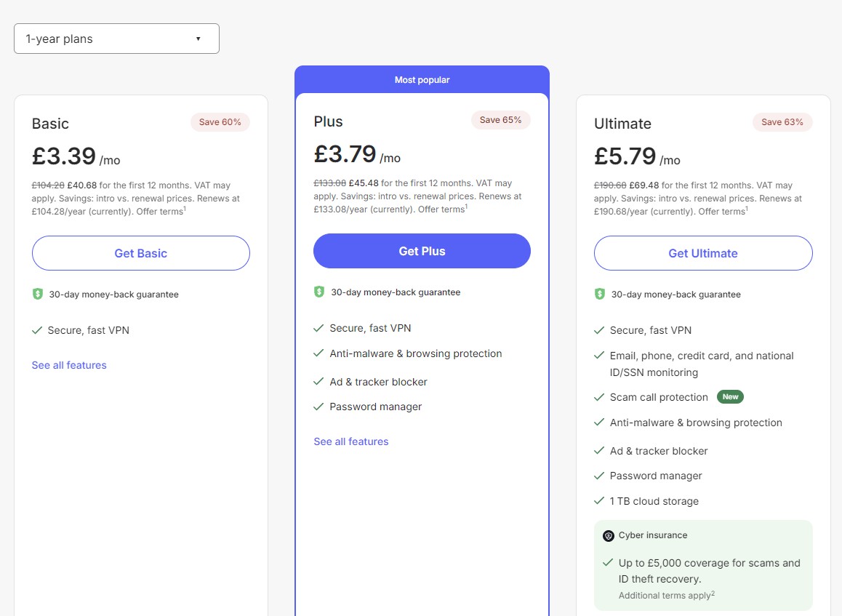Click the Get Plus button
Viewport: 842px width, 616px height.
tap(422, 250)
